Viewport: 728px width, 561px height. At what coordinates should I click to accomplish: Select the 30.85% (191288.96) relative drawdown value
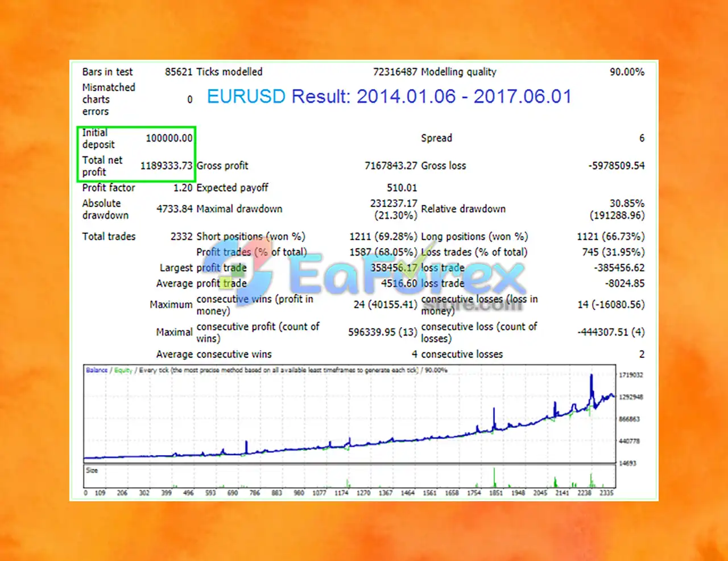coord(617,209)
